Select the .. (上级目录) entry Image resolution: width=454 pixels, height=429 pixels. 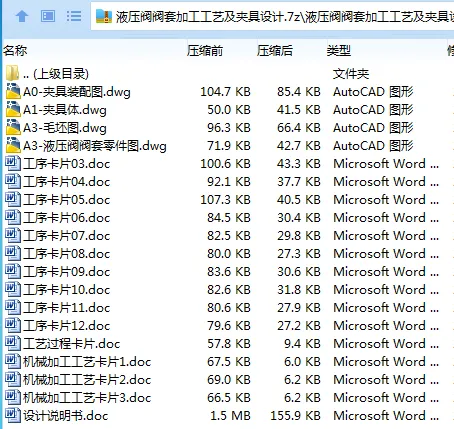point(56,74)
